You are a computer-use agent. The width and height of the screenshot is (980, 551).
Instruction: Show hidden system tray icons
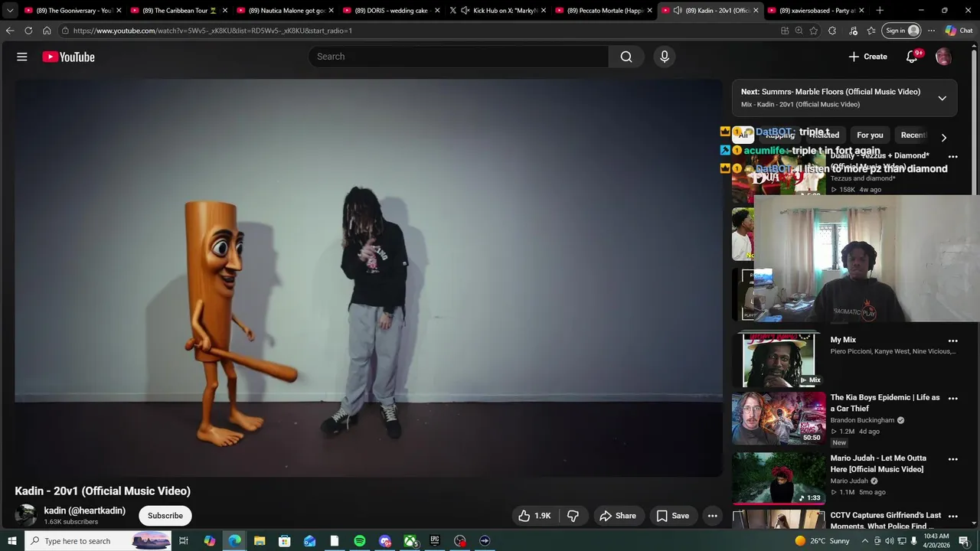coord(865,541)
